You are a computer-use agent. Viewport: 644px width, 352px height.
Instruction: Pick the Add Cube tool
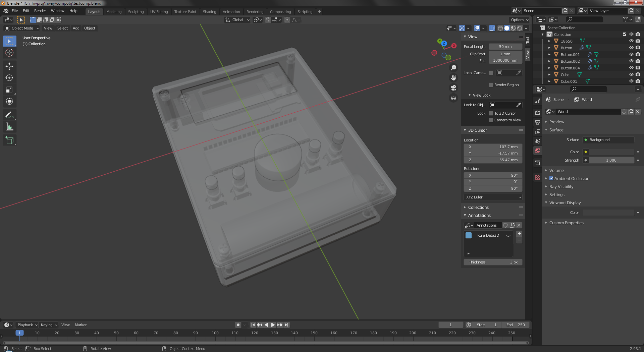(x=9, y=140)
